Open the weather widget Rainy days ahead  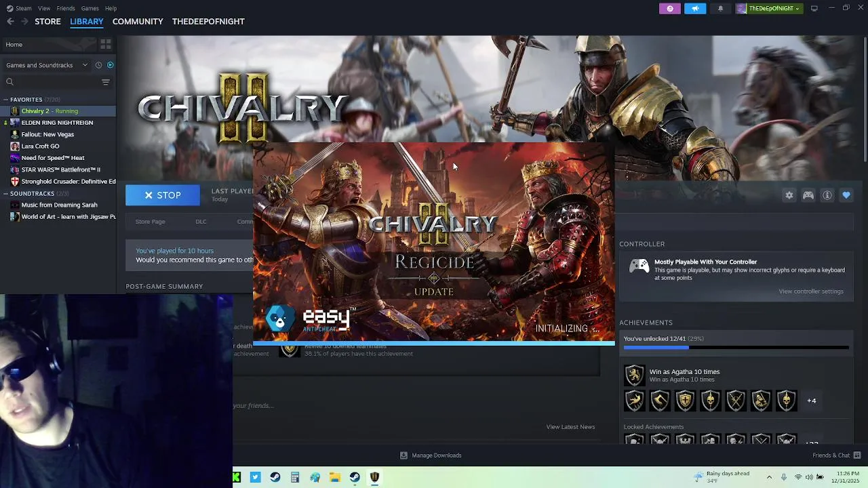721,477
